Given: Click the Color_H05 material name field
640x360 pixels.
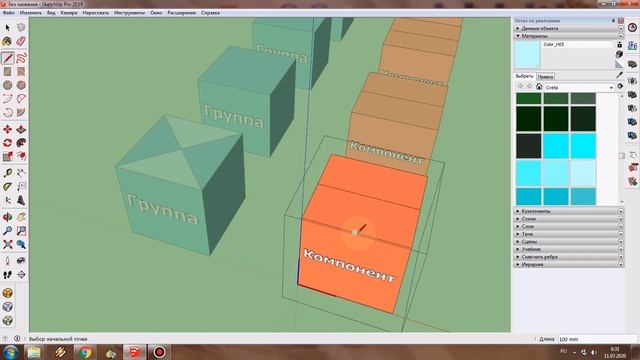Looking at the screenshot, I should pos(577,44).
